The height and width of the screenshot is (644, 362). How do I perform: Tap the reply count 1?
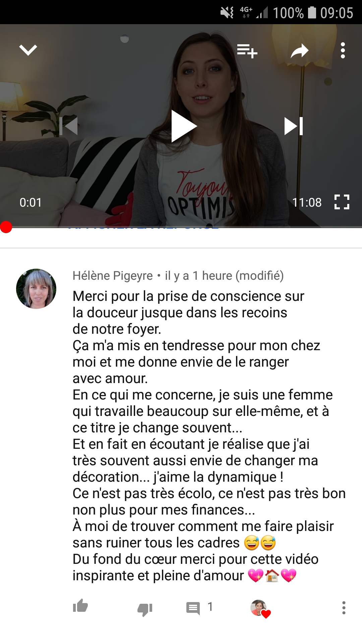pos(210,606)
